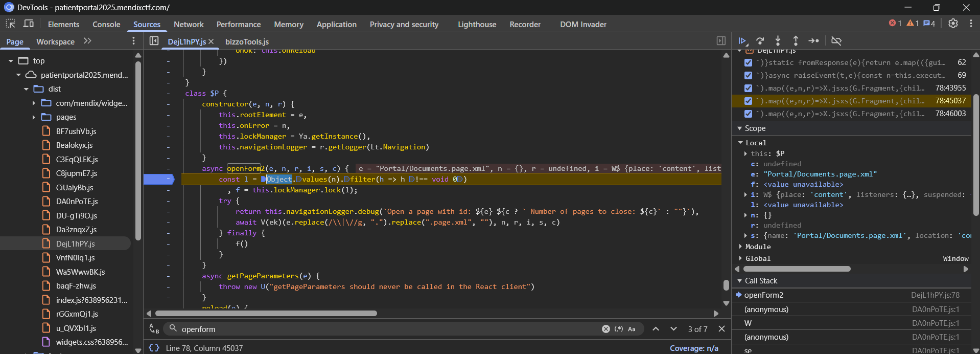
Task: Expand the com/mendix/widge... folder
Action: (34, 103)
